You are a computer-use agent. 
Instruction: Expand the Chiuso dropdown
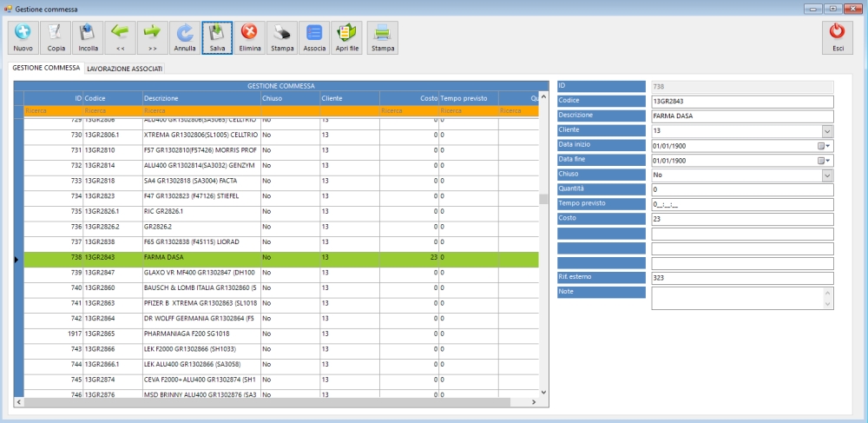click(827, 175)
